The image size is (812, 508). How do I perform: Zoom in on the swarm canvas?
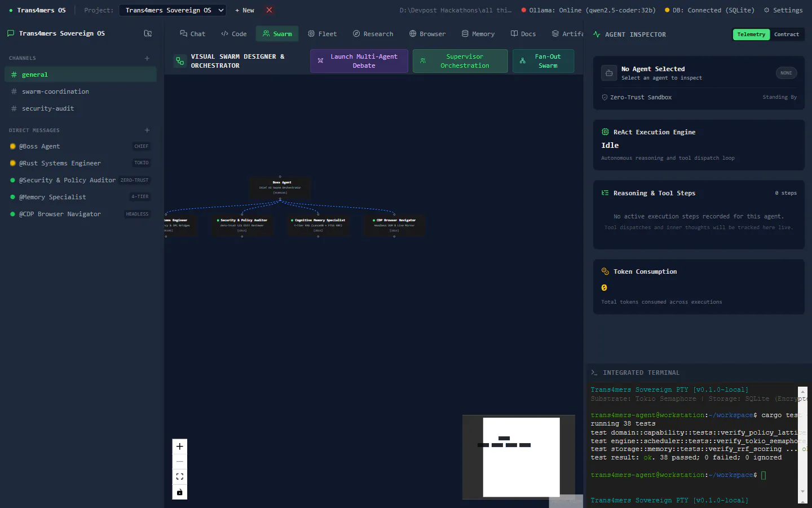click(179, 446)
